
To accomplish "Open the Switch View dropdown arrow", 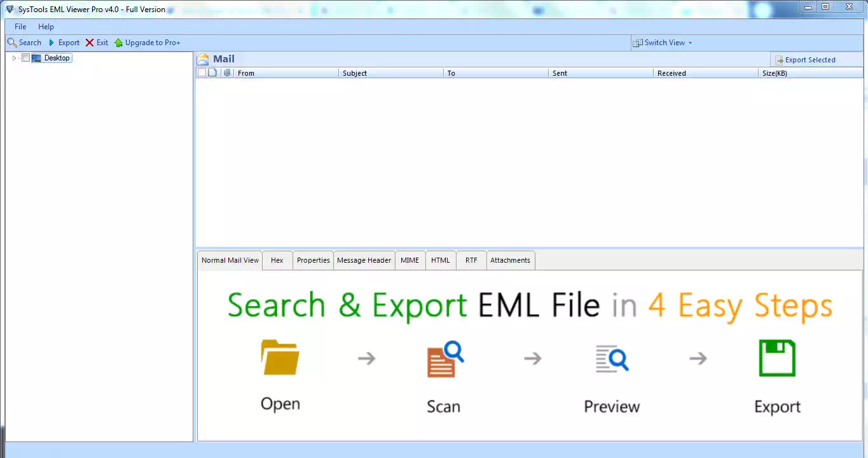I will (690, 43).
